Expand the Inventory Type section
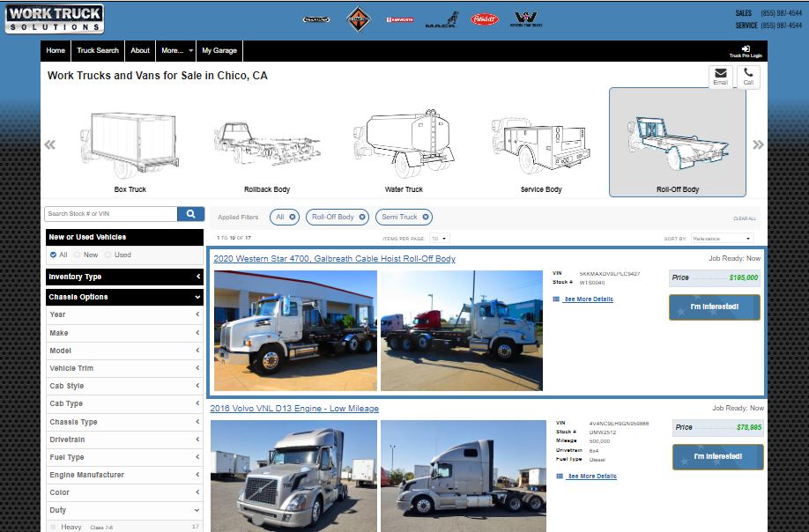The width and height of the screenshot is (809, 532). (x=124, y=277)
